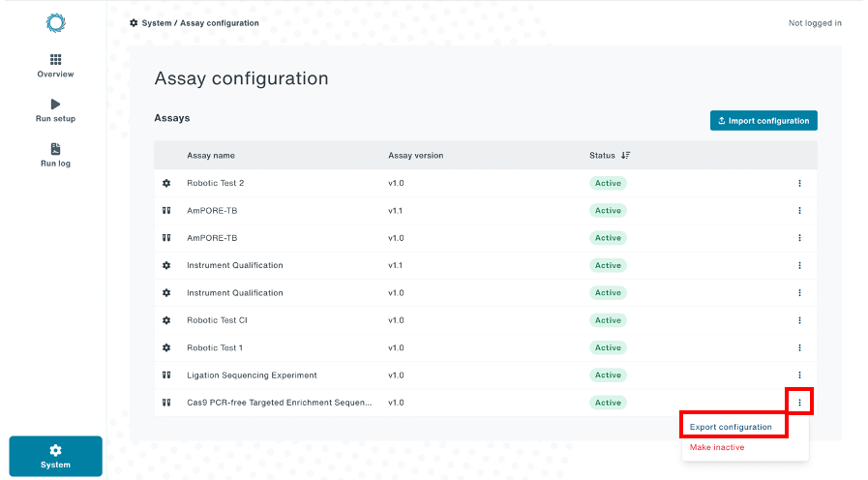Click tubes icon for Ligation Sequencing Experiment
This screenshot has width=868, height=480.
tap(166, 375)
